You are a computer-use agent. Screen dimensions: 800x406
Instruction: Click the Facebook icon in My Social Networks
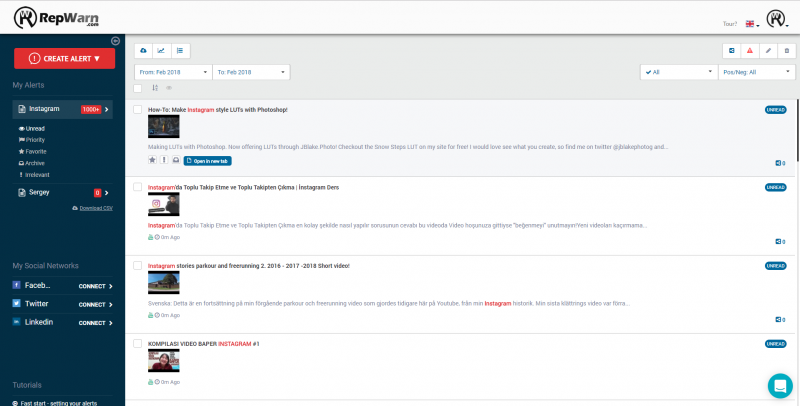16,285
